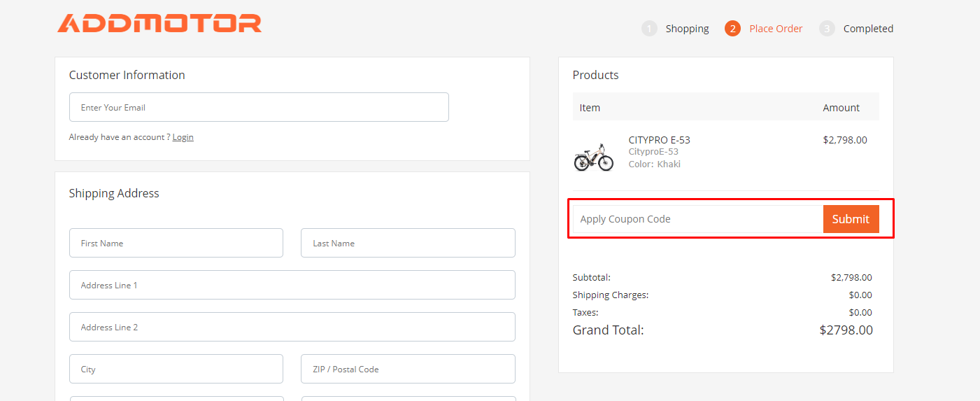Click the Addmotor logo
This screenshot has height=401, width=980.
pyautogui.click(x=159, y=23)
